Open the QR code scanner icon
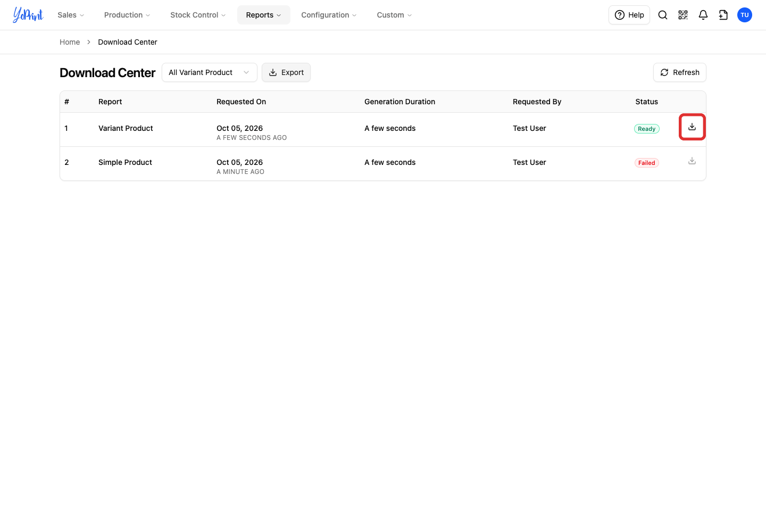766x532 pixels. pyautogui.click(x=683, y=15)
